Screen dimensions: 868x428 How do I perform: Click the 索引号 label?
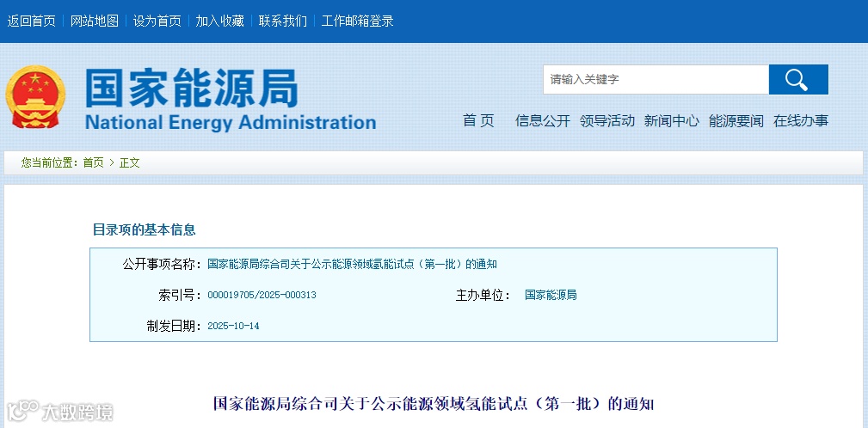point(180,295)
